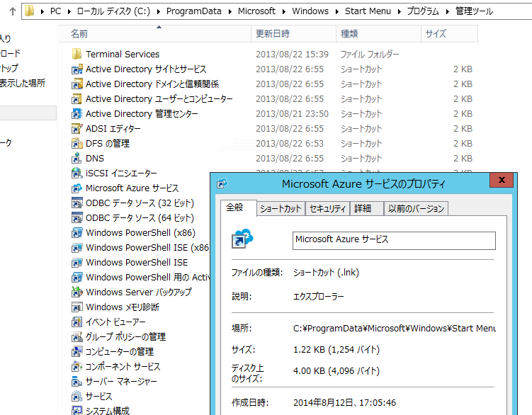Sort by 種類 column header
Image resolution: width=532 pixels, height=415 pixels.
click(x=379, y=33)
